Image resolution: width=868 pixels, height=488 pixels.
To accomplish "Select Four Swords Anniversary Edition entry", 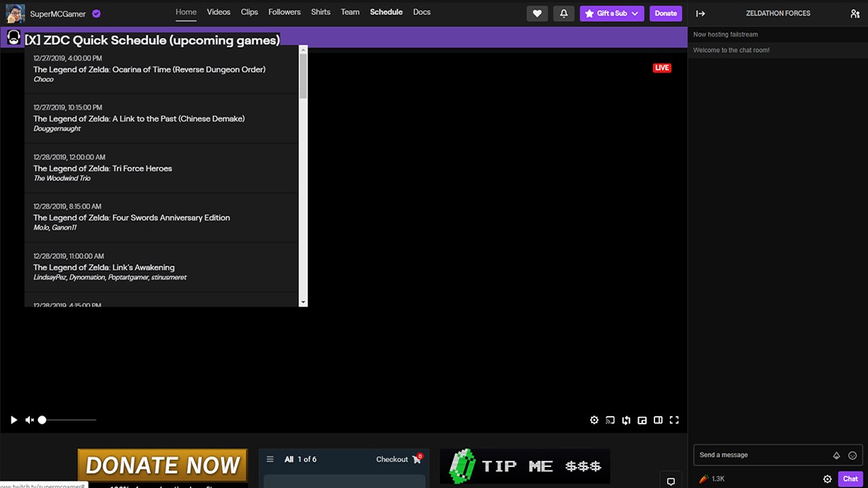I will tap(161, 218).
